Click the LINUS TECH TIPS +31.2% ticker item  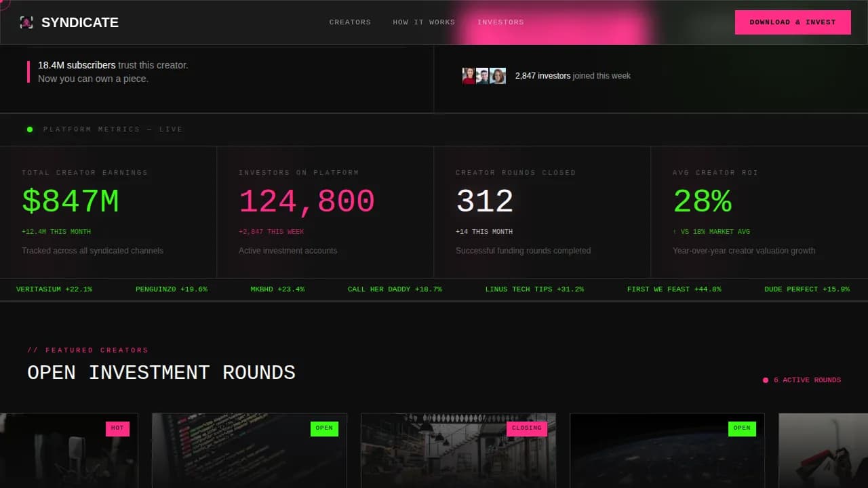(534, 289)
